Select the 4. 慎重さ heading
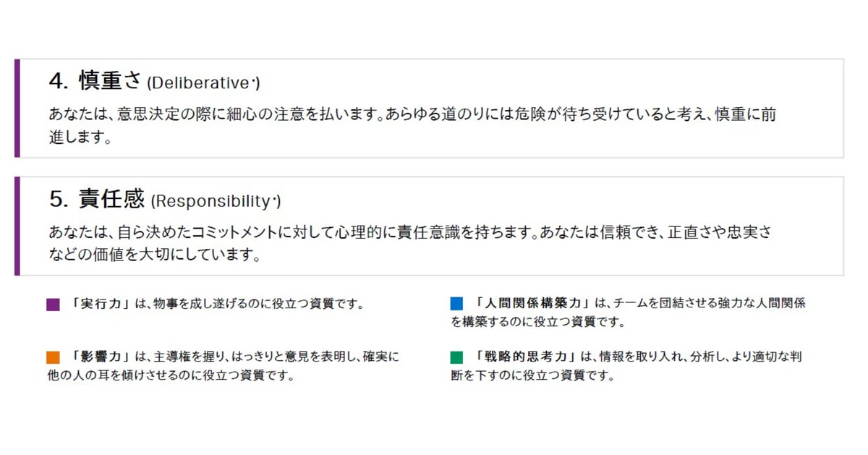Image resolution: width=868 pixels, height=455 pixels. tap(95, 81)
